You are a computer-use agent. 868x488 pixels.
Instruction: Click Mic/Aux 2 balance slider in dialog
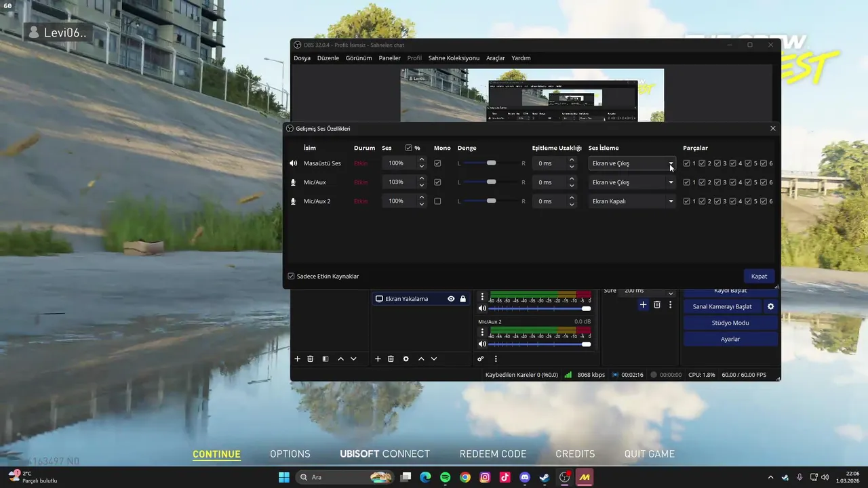tap(492, 201)
